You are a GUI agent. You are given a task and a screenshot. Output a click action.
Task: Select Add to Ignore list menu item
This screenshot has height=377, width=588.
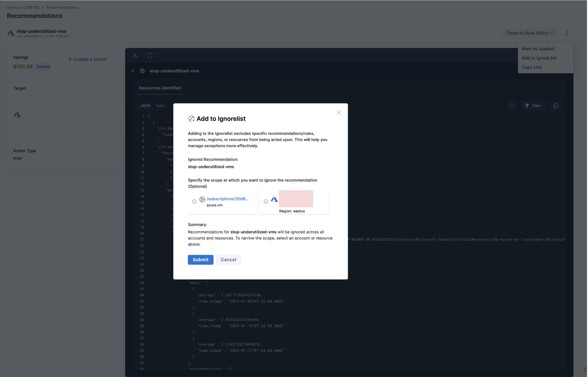pos(539,58)
